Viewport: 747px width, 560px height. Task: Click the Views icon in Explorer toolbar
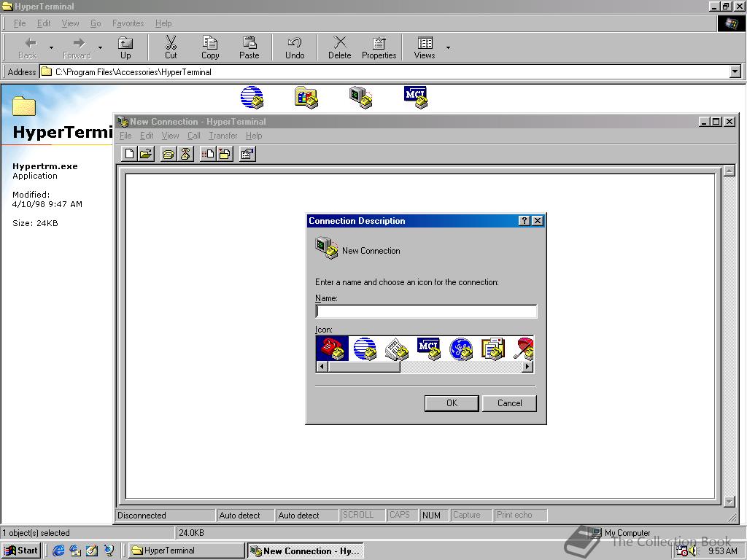(425, 47)
